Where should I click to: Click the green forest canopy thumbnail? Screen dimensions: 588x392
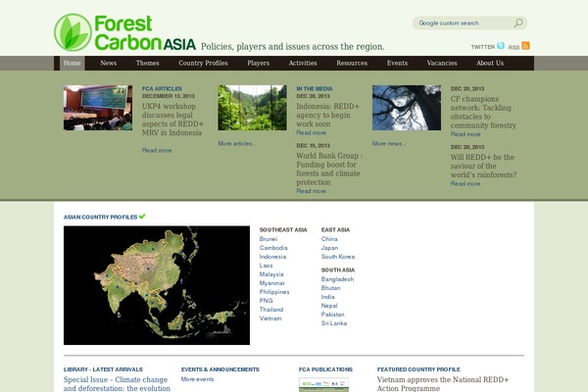(x=253, y=108)
